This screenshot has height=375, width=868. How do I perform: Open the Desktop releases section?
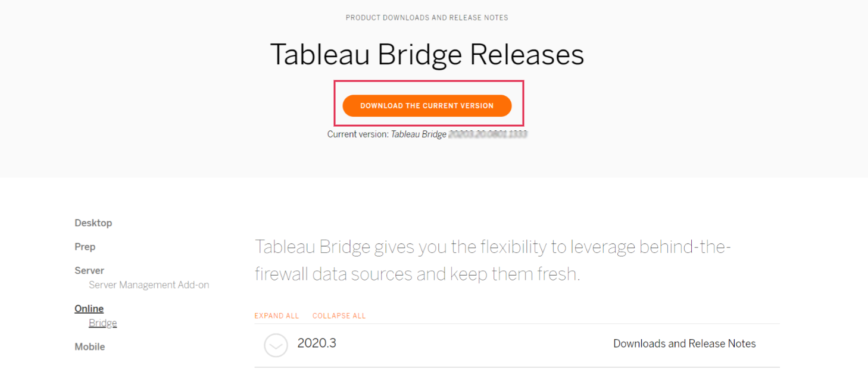[93, 223]
